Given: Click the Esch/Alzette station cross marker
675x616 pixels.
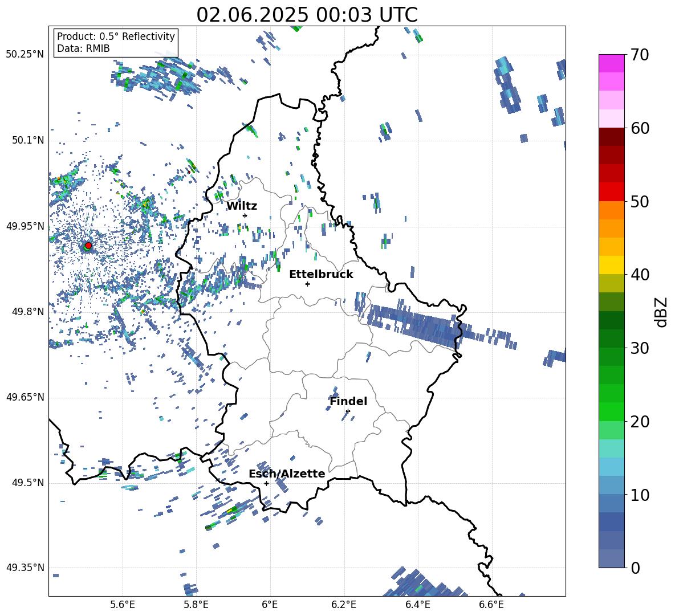Looking at the screenshot, I should (x=266, y=483).
